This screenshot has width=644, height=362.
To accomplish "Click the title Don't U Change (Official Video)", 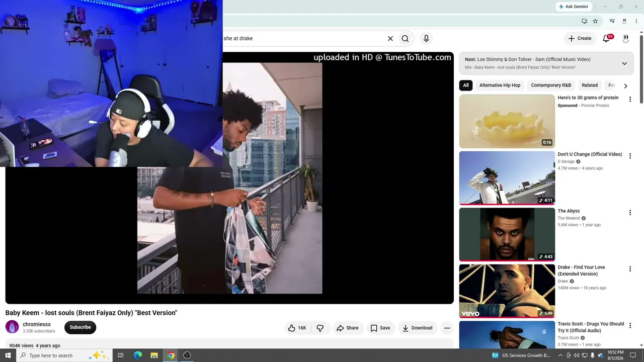I will click(590, 154).
